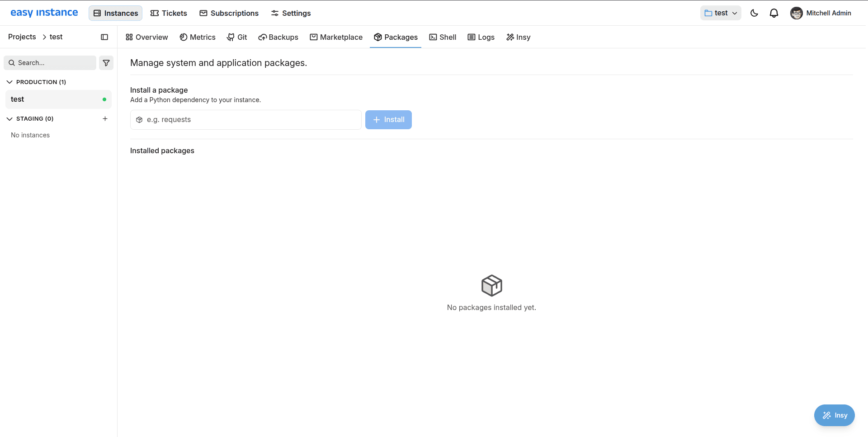Toggle dark mode moon icon

click(x=754, y=13)
